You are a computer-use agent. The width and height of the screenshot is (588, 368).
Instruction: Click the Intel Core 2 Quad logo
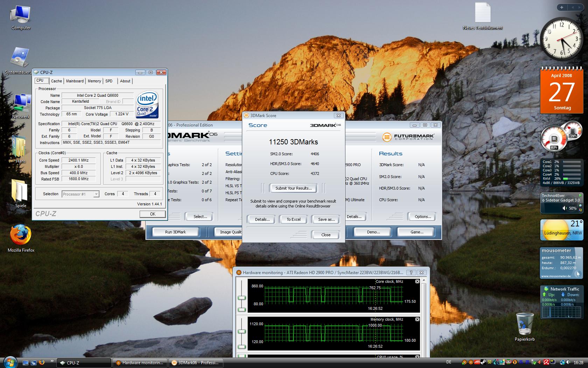click(147, 104)
